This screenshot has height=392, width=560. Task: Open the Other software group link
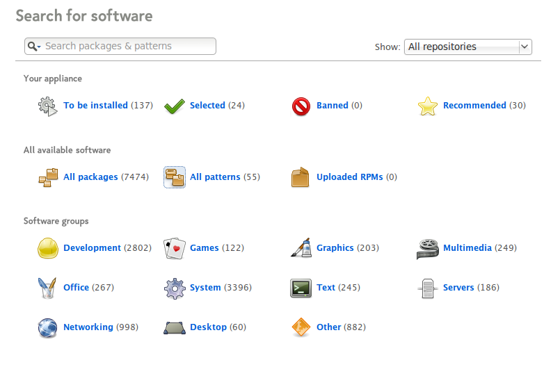tap(328, 327)
